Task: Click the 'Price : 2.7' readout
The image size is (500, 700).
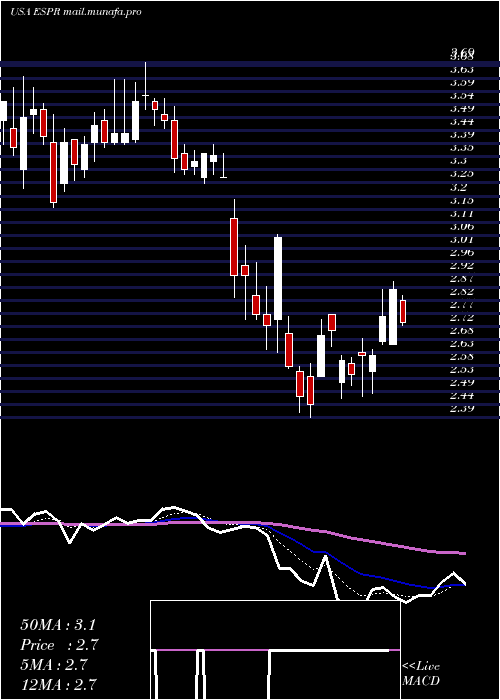Action: click(59, 645)
